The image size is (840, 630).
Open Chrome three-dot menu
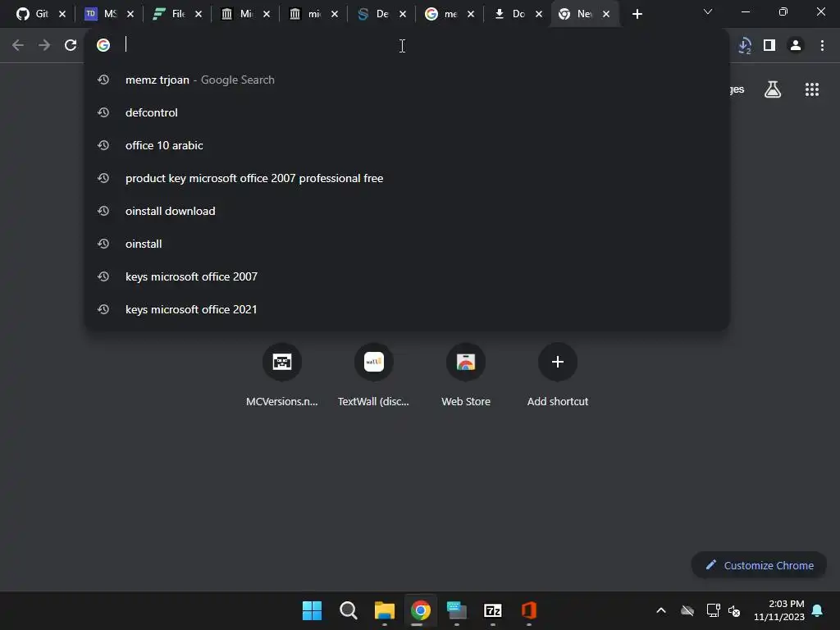(x=822, y=45)
